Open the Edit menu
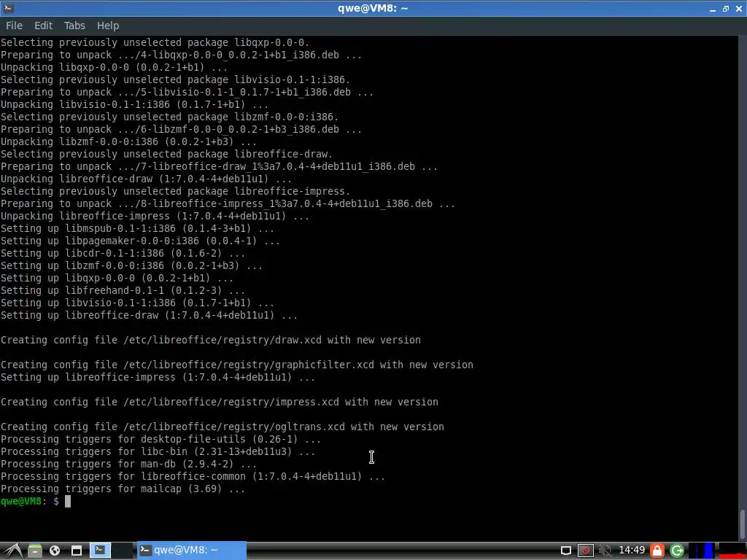The image size is (747, 560). [43, 26]
